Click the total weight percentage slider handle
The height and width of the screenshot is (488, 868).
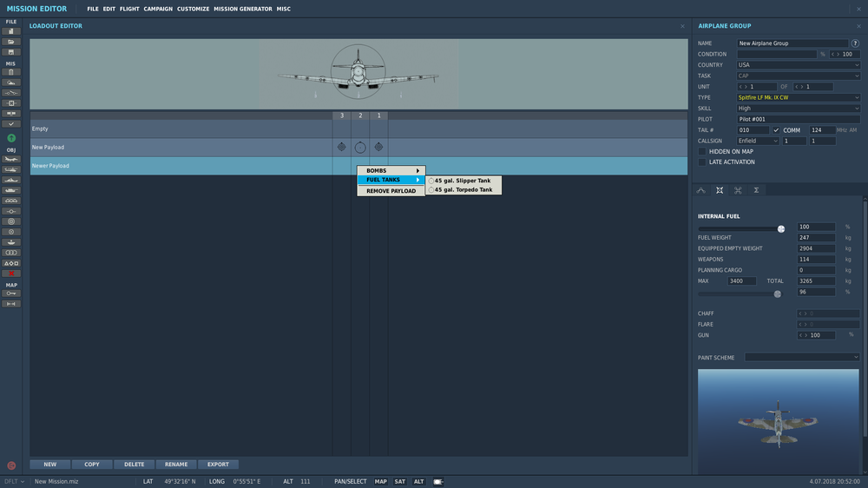pos(777,294)
